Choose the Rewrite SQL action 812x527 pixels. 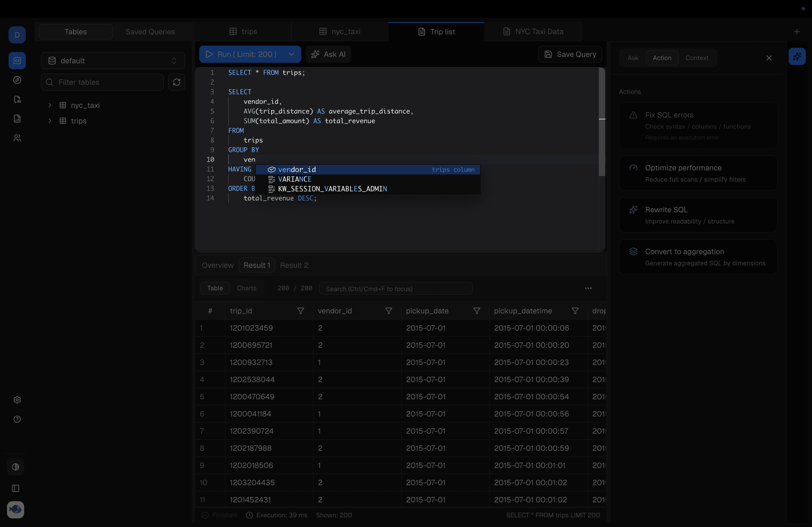coord(698,215)
